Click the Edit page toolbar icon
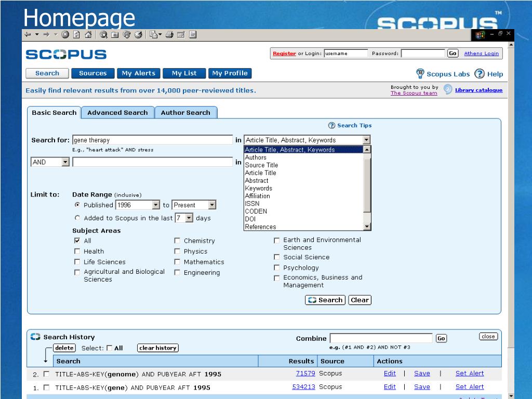The height and width of the screenshot is (399, 532). [181, 35]
